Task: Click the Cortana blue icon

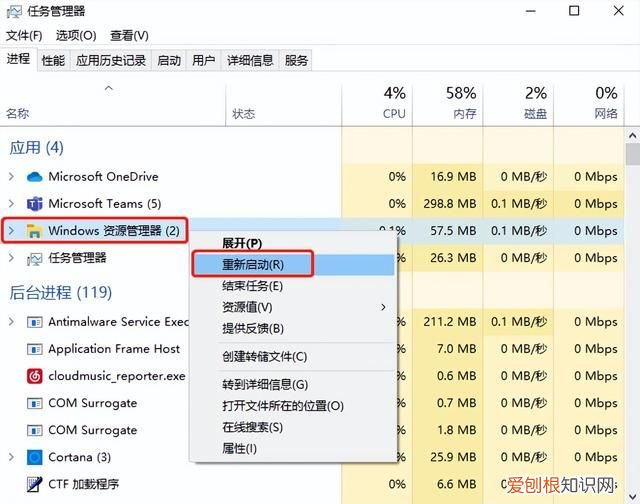Action: pos(34,457)
